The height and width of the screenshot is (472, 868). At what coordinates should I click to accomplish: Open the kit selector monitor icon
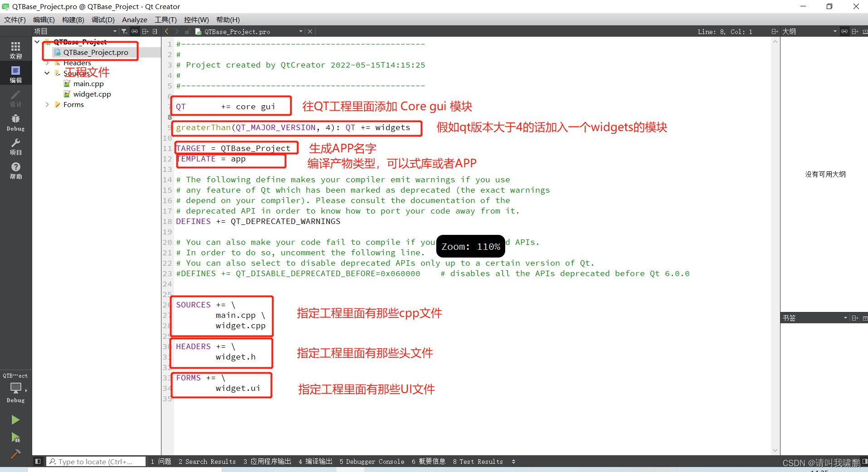[16, 388]
